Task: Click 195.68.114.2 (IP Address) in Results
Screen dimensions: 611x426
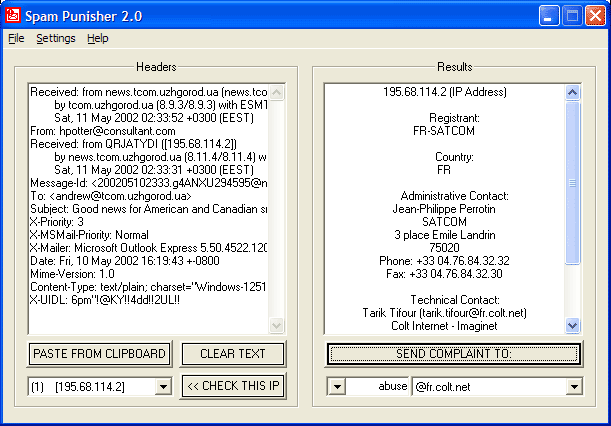Action: click(445, 92)
